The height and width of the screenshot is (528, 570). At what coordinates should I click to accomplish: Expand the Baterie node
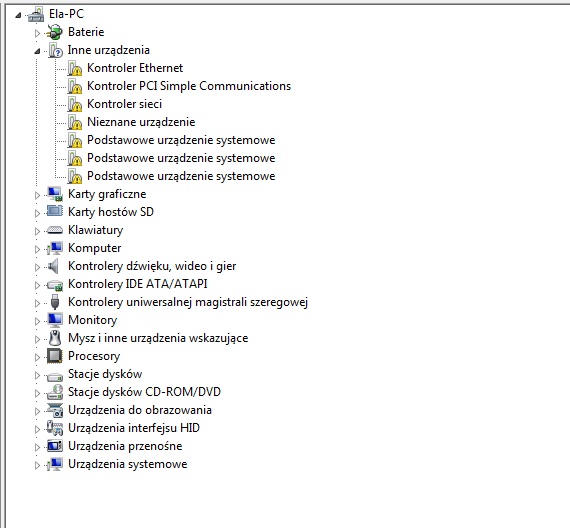click(37, 33)
